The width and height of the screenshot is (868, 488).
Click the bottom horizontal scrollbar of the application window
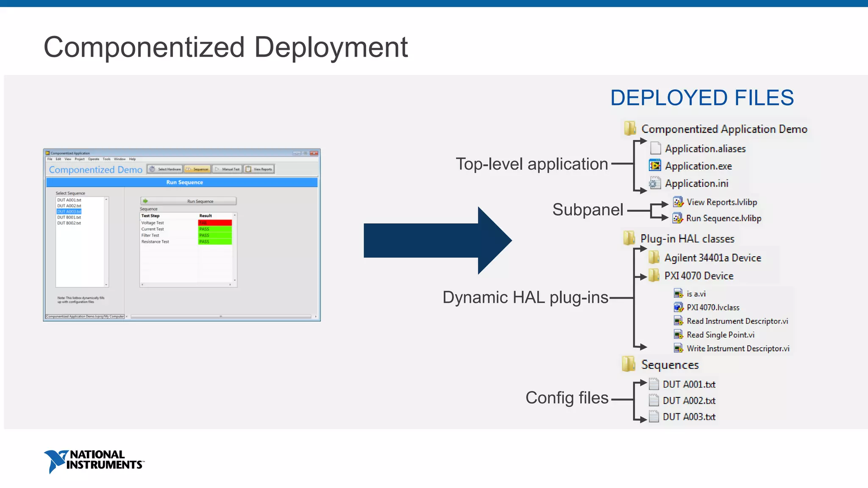(x=221, y=316)
